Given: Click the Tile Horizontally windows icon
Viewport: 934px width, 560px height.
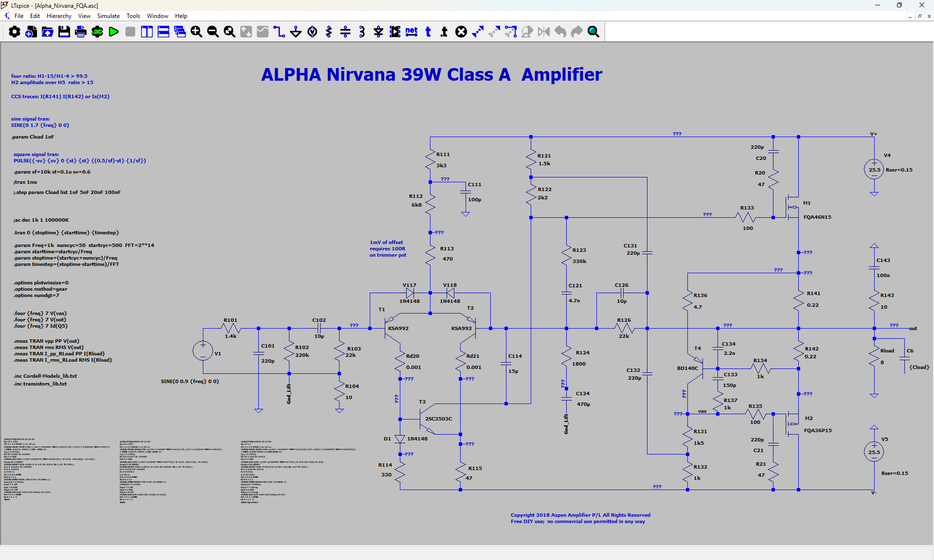Looking at the screenshot, I should tap(163, 32).
